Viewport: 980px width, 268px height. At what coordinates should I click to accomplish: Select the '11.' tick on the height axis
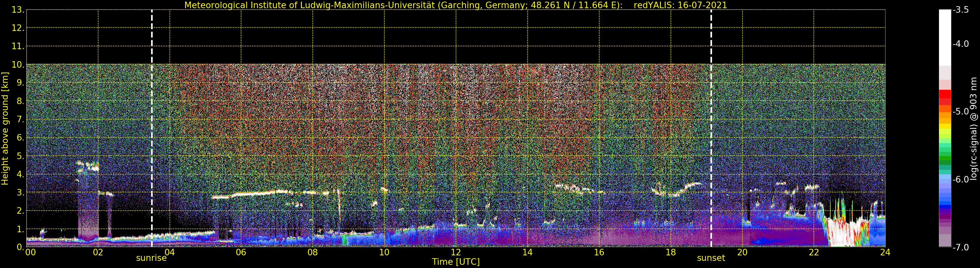(18, 47)
